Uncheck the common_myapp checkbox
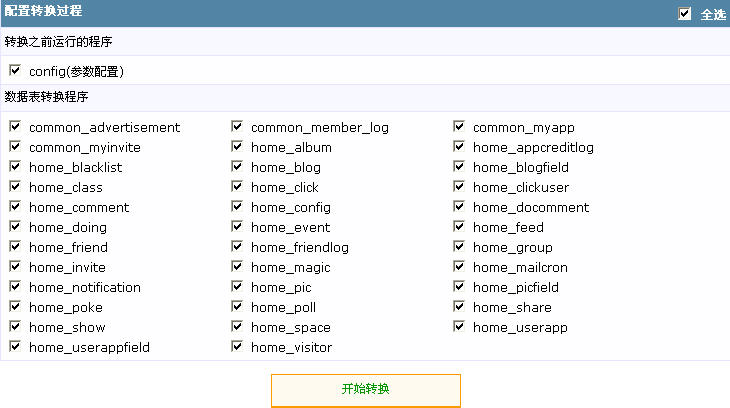The height and width of the screenshot is (408, 730). 459,127
